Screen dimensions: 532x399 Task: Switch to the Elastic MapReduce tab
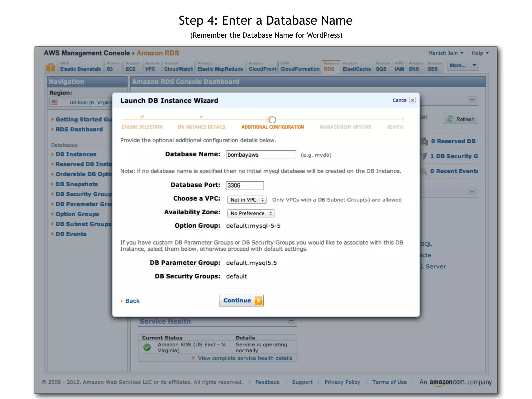point(221,67)
